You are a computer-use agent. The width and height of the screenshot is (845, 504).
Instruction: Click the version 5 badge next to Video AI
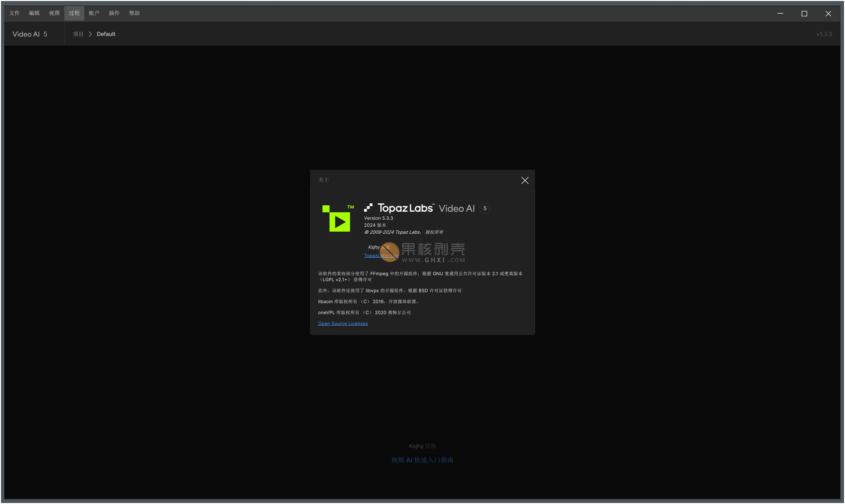pos(485,208)
